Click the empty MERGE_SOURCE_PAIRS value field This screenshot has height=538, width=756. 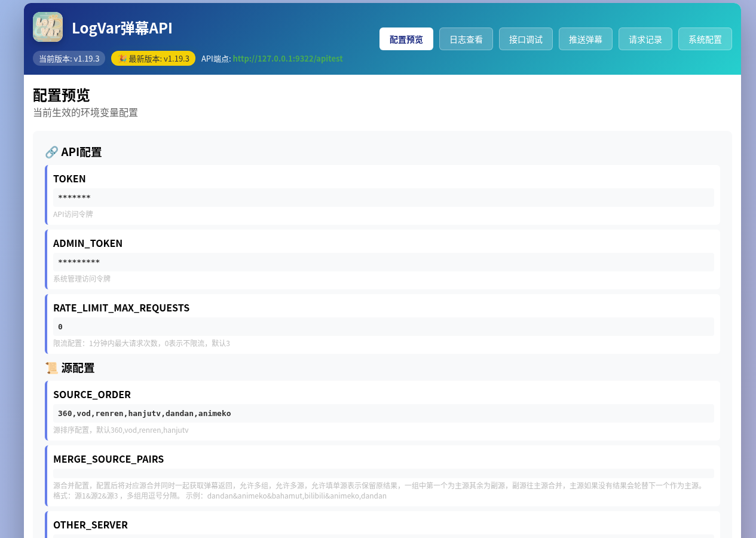tap(384, 473)
